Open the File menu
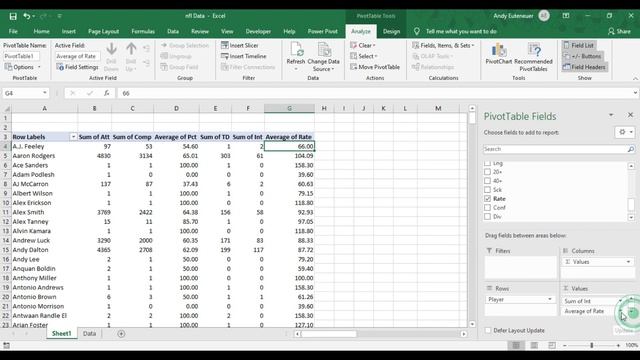Image resolution: width=640 pixels, height=360 pixels. [13, 31]
